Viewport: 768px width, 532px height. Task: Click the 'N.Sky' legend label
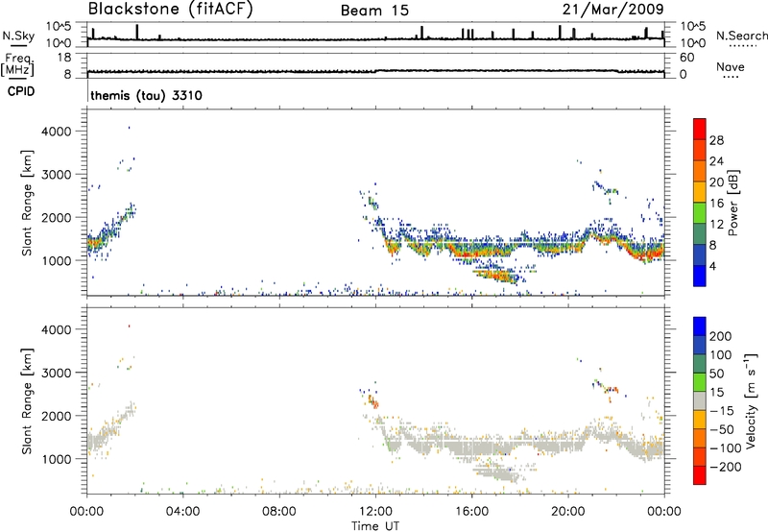[18, 36]
